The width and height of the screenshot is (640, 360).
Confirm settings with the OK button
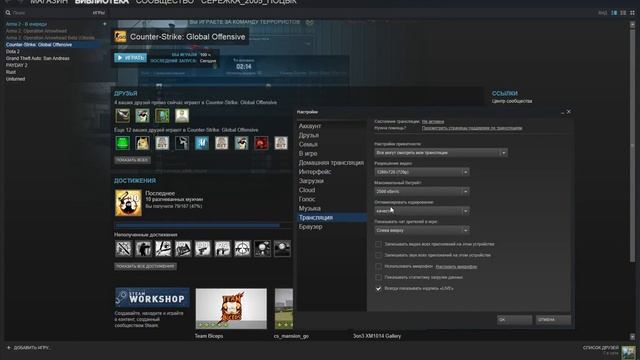click(515, 320)
